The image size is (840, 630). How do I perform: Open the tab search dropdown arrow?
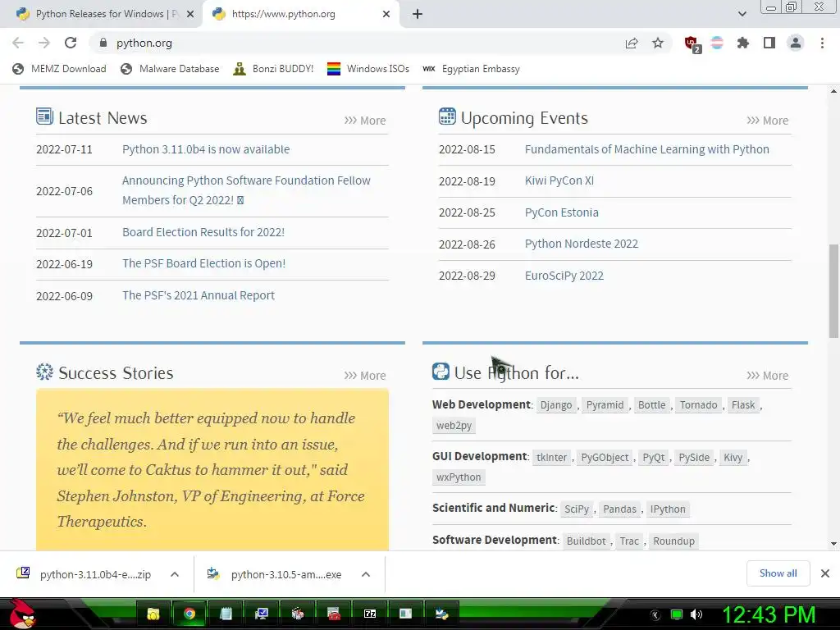[x=742, y=14]
